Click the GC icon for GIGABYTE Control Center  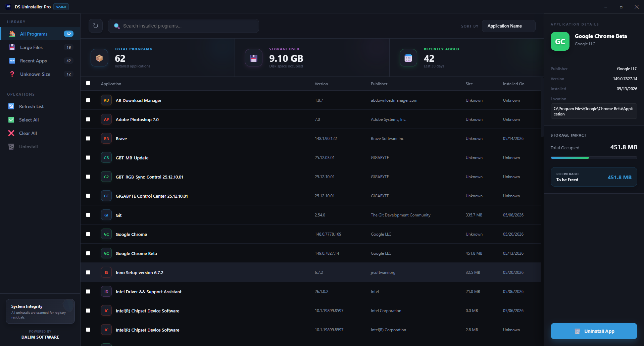pyautogui.click(x=106, y=196)
